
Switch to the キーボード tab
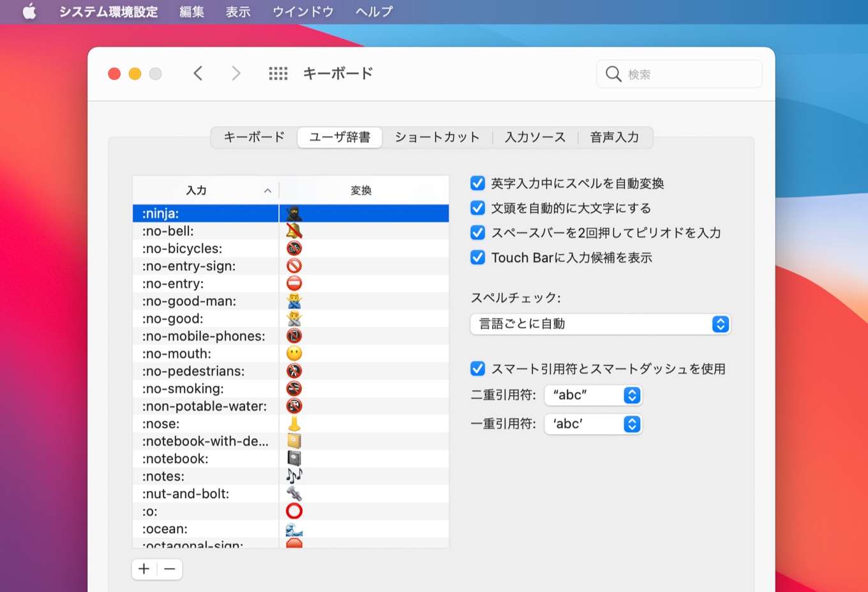254,137
